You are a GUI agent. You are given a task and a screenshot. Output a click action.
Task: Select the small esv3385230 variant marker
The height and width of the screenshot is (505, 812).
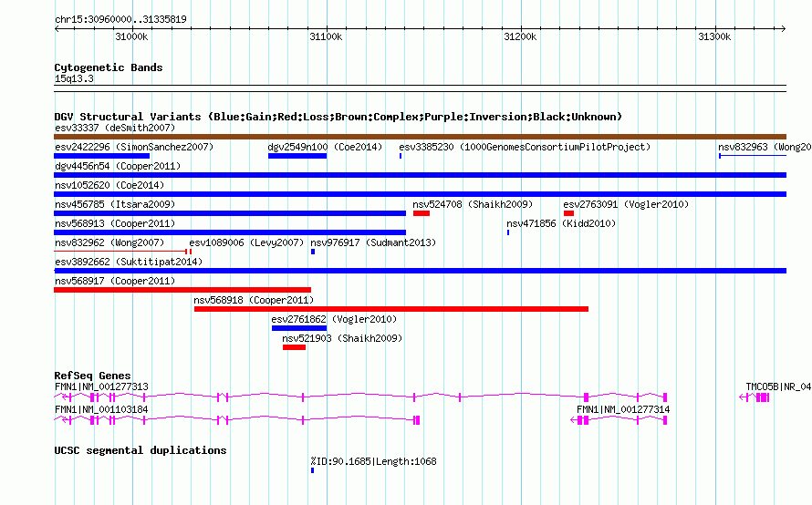[x=401, y=156]
